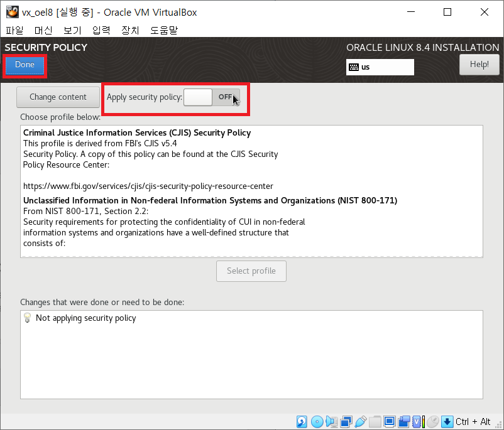Click ORACLE LINUX 8.4 INSTALLATION title
This screenshot has width=504, height=430.
[x=423, y=48]
